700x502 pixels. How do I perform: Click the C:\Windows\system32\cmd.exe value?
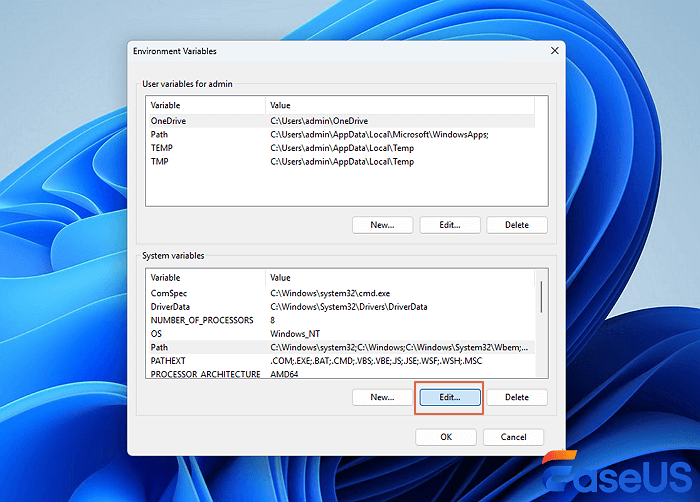(330, 293)
